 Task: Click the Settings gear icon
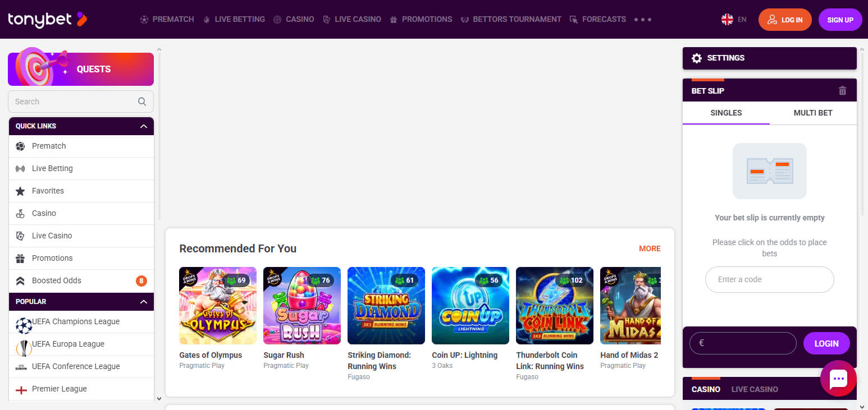pos(697,58)
